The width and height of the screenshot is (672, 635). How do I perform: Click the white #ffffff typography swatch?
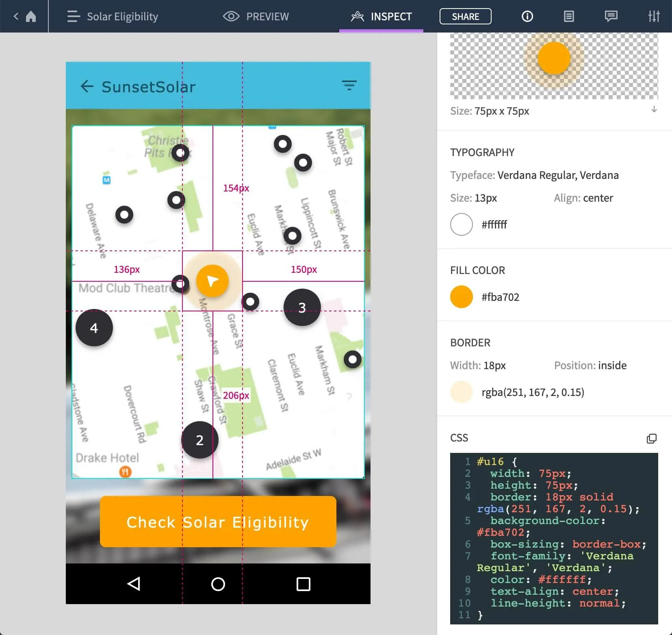point(461,224)
